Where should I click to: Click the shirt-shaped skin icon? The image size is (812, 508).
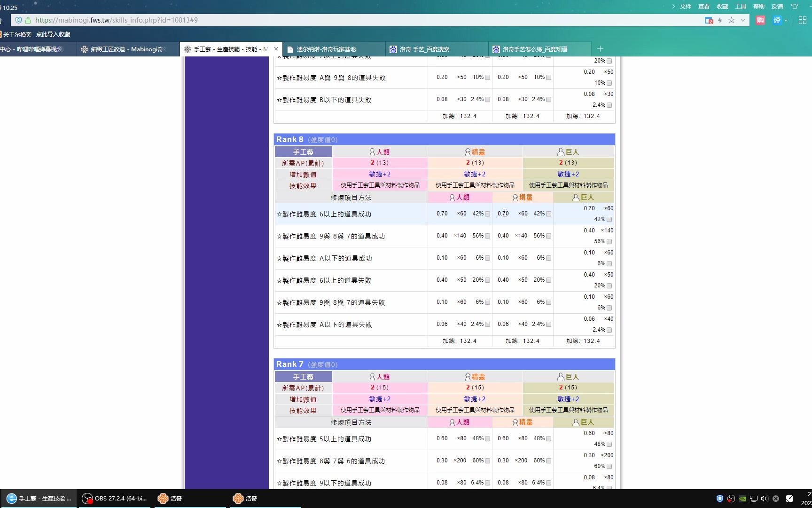click(x=795, y=7)
